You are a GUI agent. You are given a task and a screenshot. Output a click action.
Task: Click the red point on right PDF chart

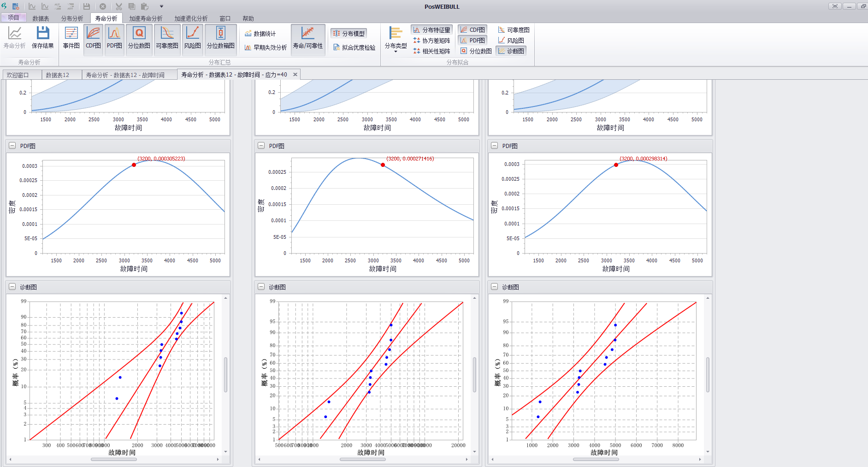click(616, 165)
